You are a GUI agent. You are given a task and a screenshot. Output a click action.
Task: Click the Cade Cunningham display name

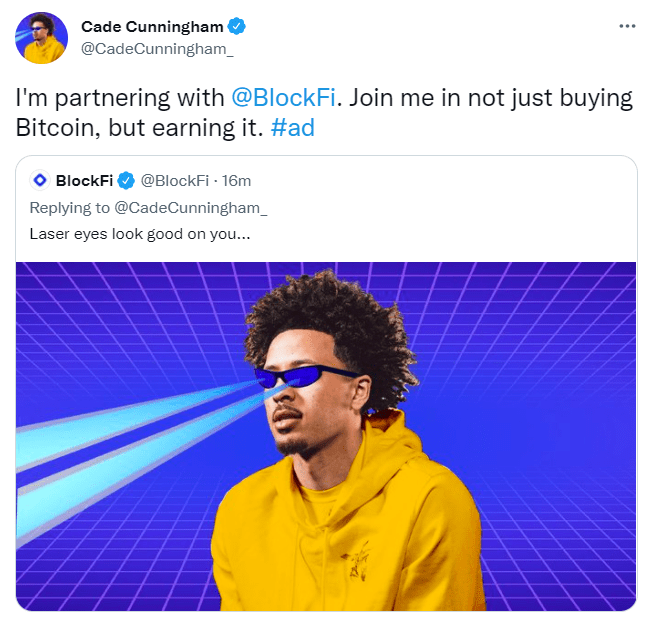point(152,27)
